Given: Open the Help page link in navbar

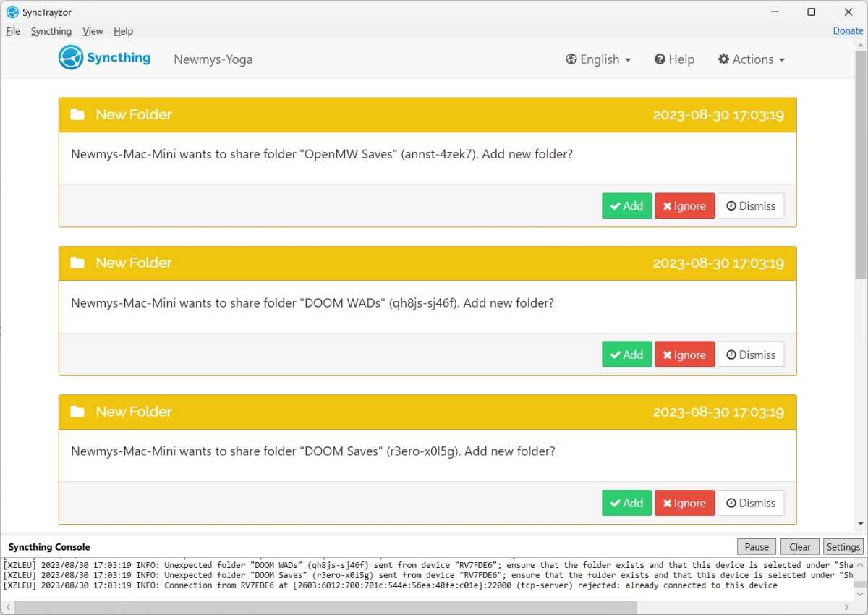Looking at the screenshot, I should point(674,59).
